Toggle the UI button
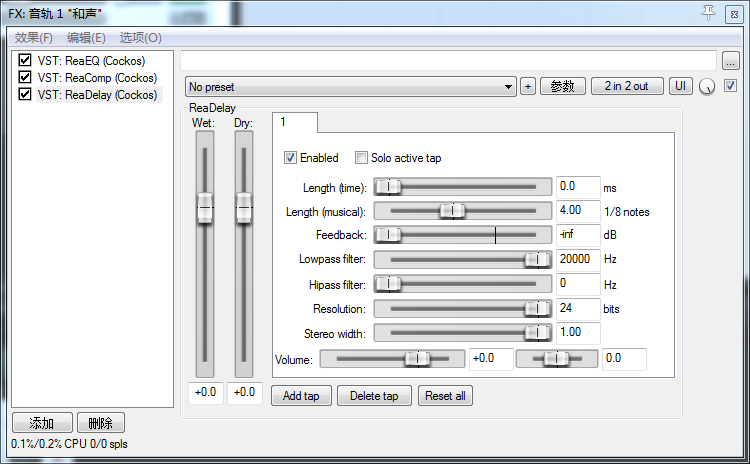Viewport: 750px width, 464px height. 681,86
